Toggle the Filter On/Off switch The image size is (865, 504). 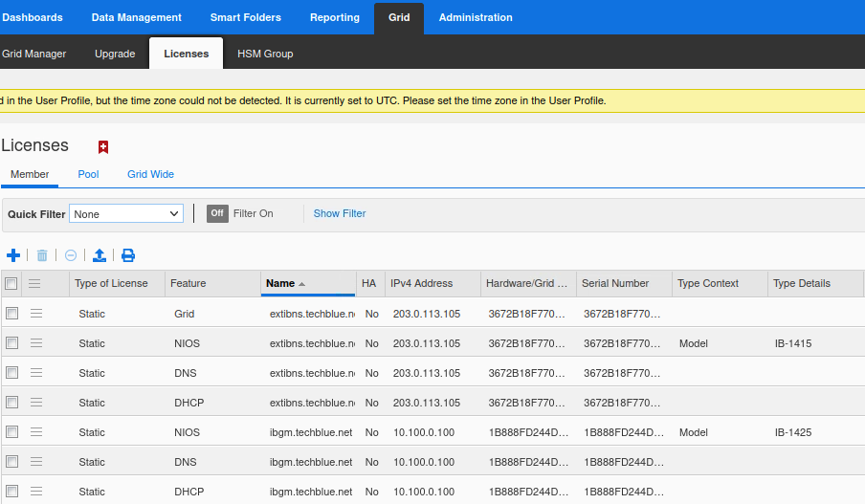point(218,213)
